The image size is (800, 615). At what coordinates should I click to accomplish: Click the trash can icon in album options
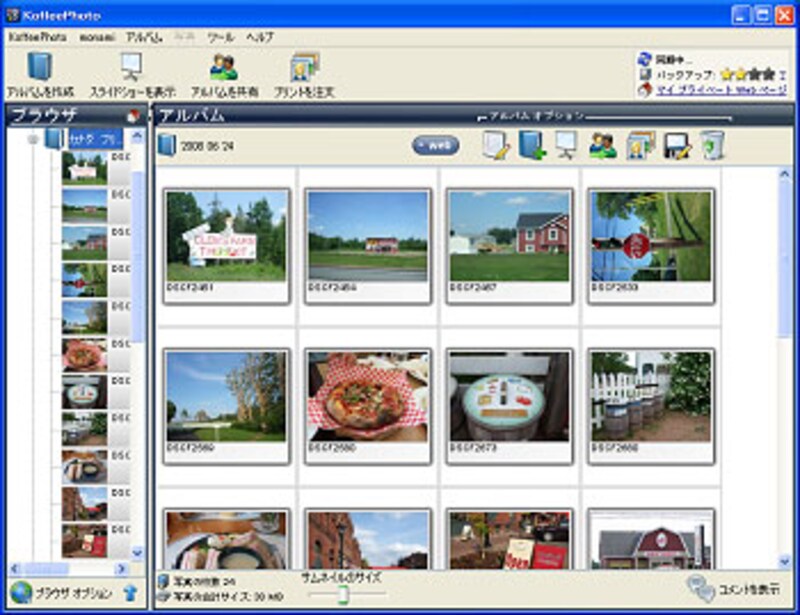pyautogui.click(x=710, y=146)
